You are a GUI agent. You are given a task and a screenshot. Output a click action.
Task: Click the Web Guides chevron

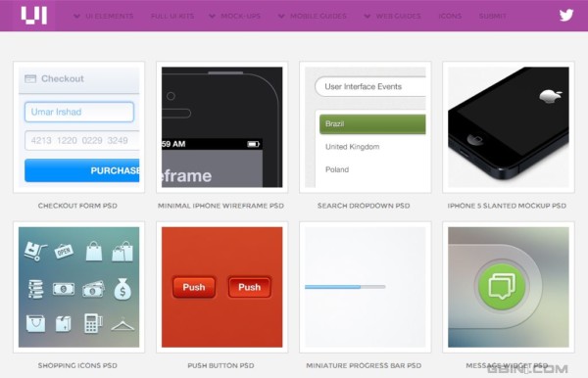click(367, 16)
